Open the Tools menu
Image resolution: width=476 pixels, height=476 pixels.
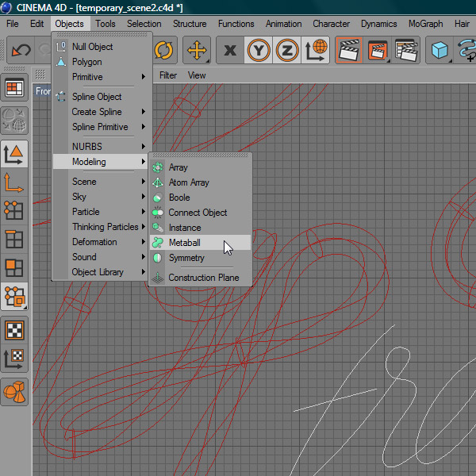pos(106,24)
